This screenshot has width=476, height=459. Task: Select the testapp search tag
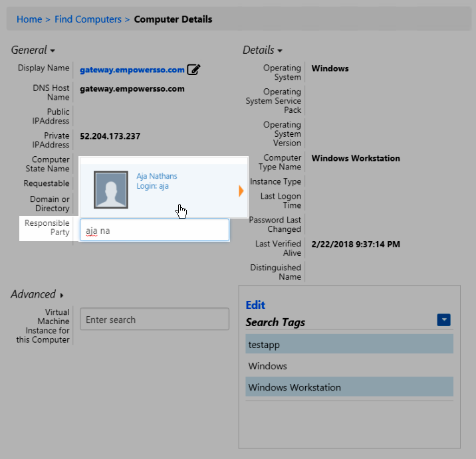click(x=349, y=344)
